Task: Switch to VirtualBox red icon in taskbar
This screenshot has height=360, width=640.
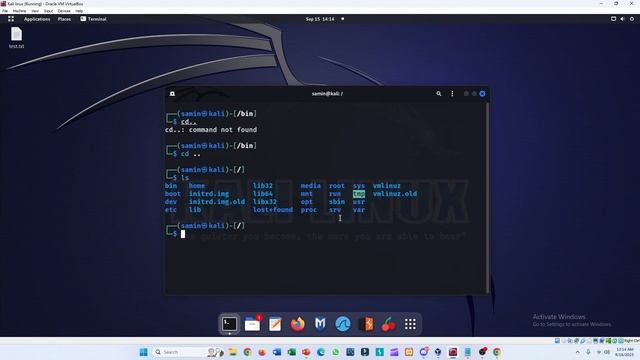Action: pos(453,352)
